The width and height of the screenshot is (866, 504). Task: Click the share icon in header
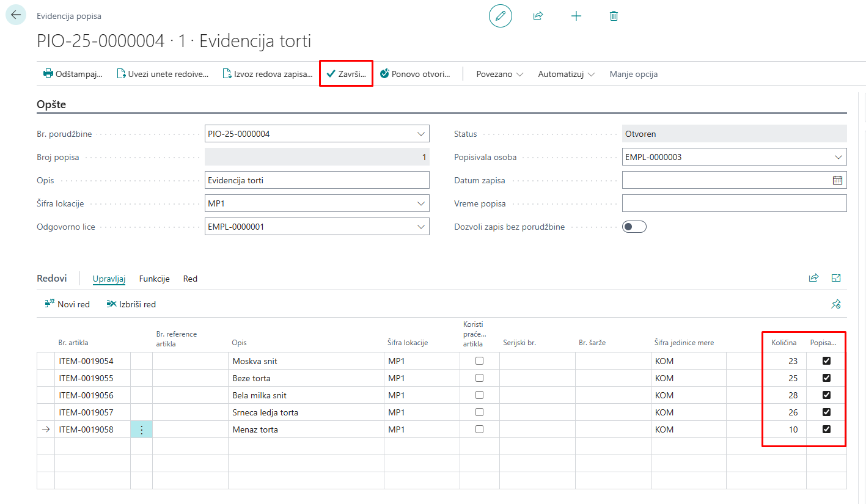pyautogui.click(x=538, y=16)
